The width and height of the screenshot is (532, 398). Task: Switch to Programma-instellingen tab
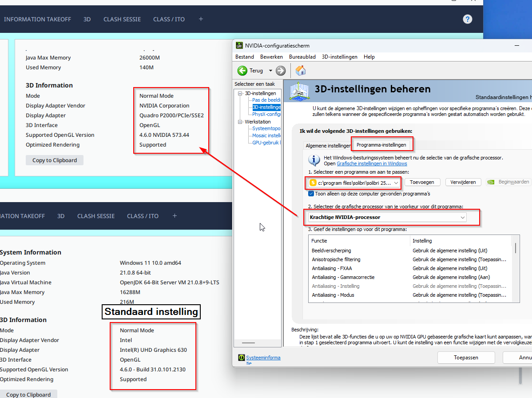(381, 145)
